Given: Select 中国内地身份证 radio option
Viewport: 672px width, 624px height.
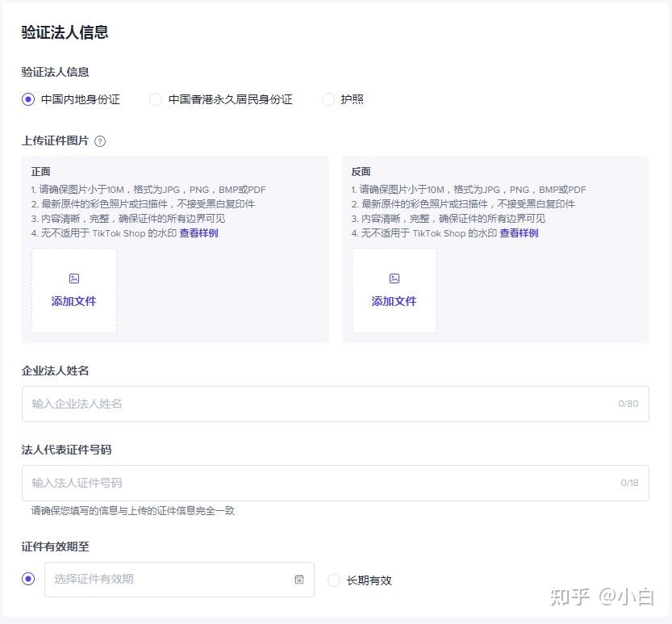Looking at the screenshot, I should (28, 99).
